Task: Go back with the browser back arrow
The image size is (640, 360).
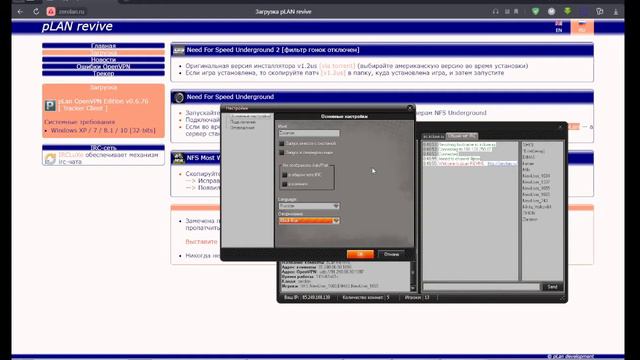Action: click(x=20, y=12)
